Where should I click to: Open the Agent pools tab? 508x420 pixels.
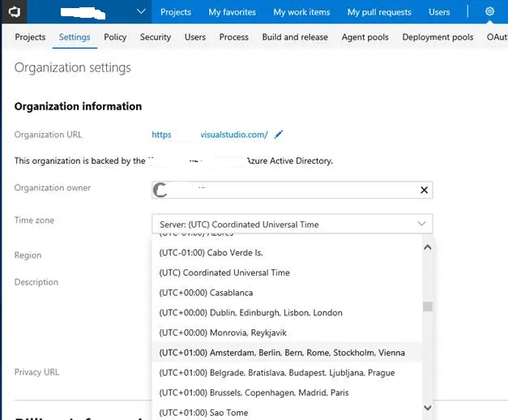click(x=365, y=37)
